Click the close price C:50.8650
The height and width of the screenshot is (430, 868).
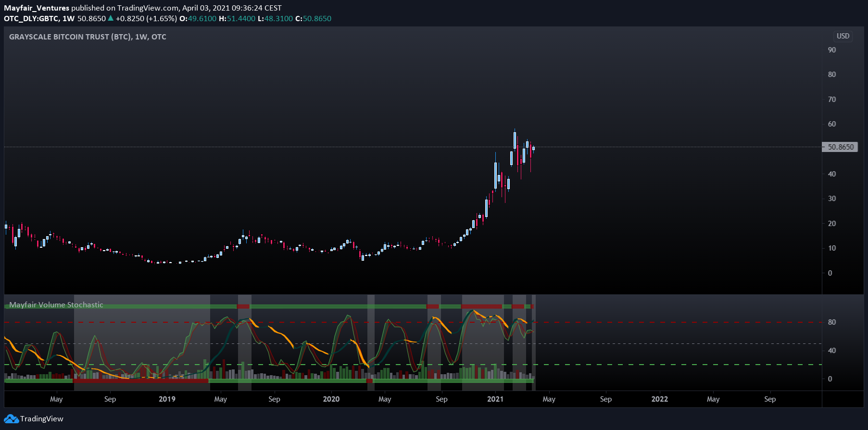pos(313,18)
